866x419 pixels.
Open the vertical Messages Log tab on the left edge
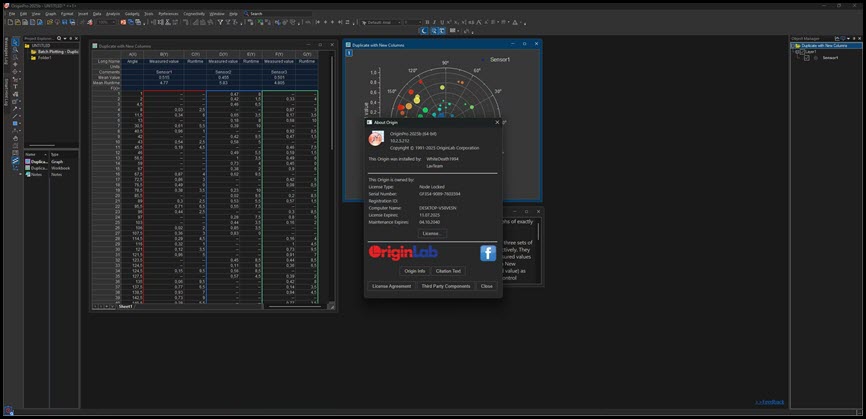tap(6, 49)
